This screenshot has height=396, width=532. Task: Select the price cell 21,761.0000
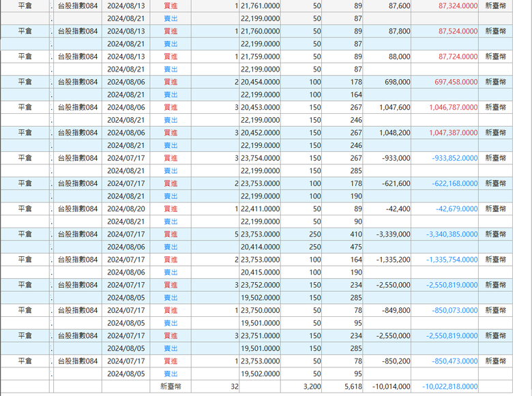(261, 5)
